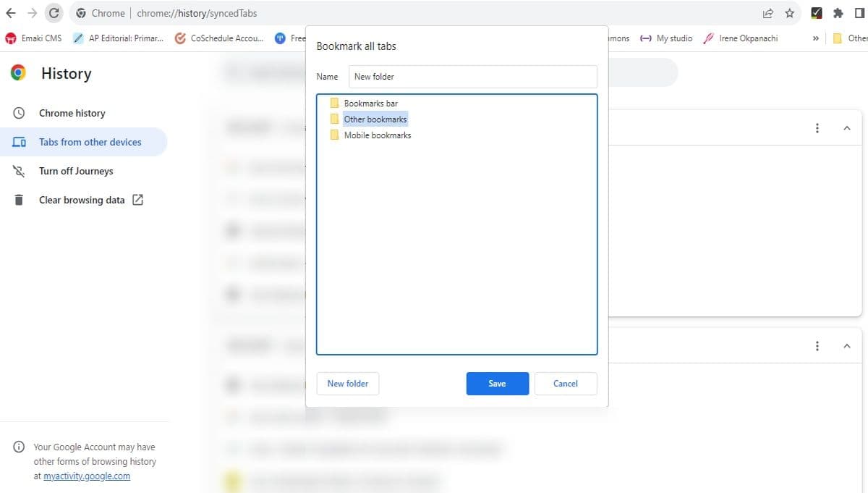Click the Emaki CMS bookmark
868x493 pixels.
(34, 38)
